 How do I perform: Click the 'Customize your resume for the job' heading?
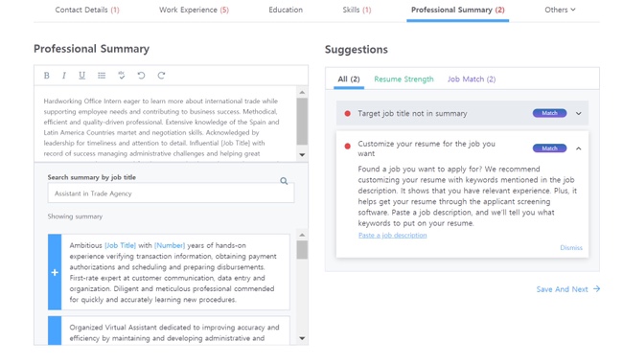coord(427,148)
